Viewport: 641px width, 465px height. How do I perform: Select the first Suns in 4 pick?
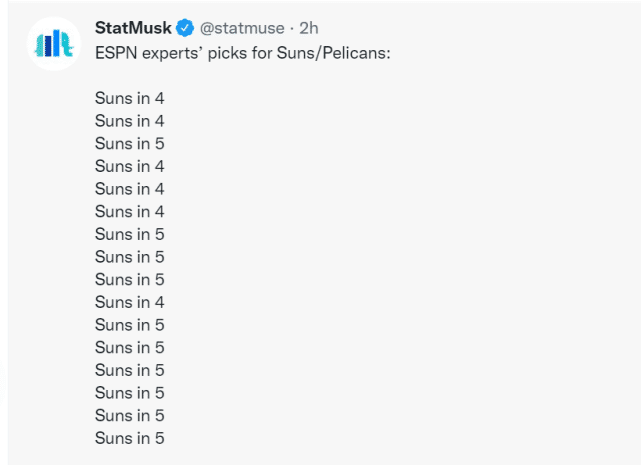(130, 98)
